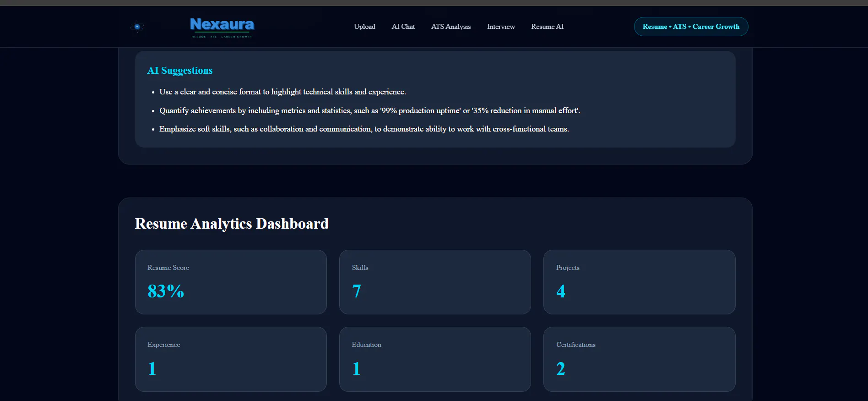Screen dimensions: 868x401
Task: Click the Resume Score label
Action: point(168,268)
